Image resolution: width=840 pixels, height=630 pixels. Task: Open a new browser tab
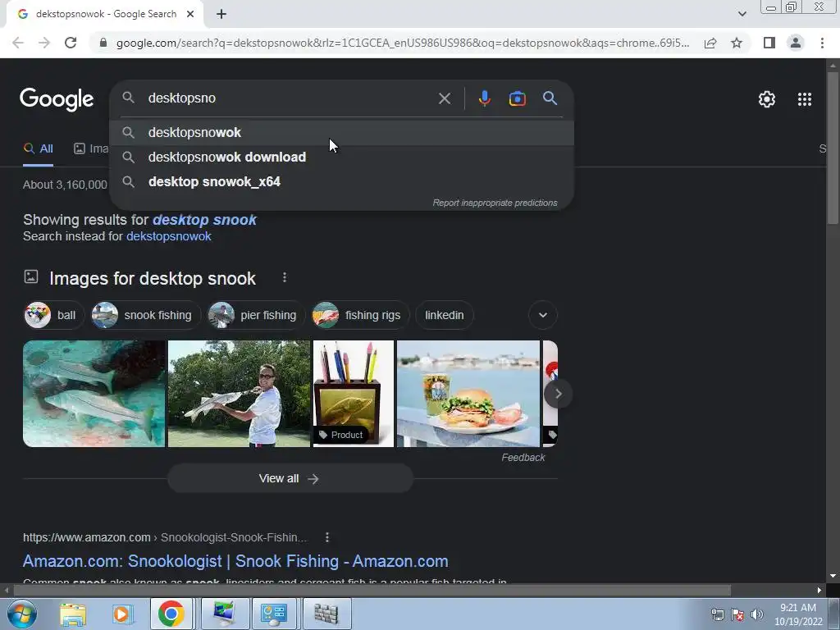pyautogui.click(x=221, y=15)
